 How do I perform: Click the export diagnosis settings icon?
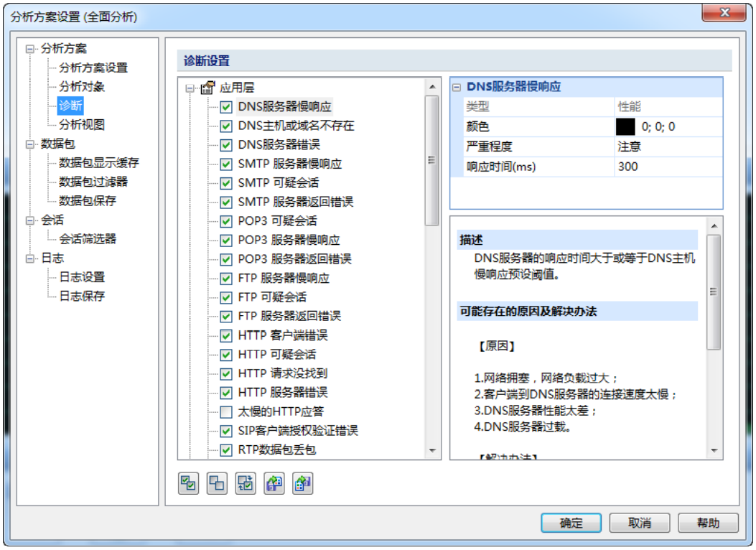coord(303,483)
